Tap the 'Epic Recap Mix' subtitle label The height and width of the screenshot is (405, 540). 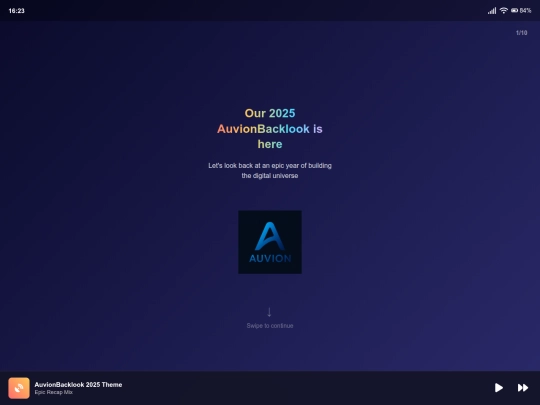click(x=53, y=392)
